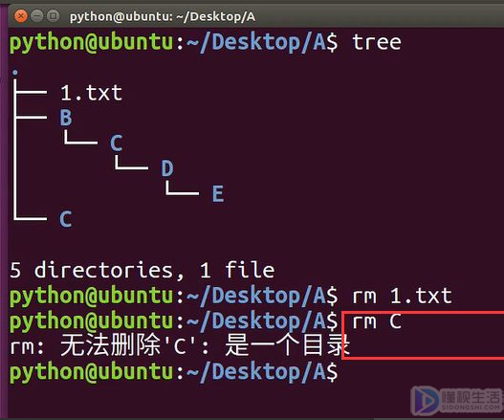Click the '5 directories, 1 file' summary line
The height and width of the screenshot is (420, 504).
coord(142,270)
